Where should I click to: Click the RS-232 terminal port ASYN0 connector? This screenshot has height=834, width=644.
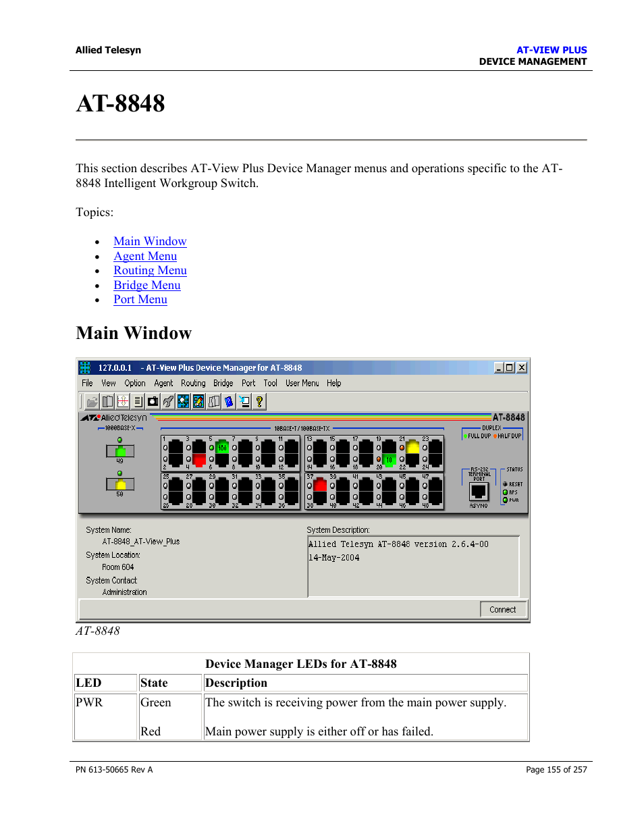[x=479, y=492]
